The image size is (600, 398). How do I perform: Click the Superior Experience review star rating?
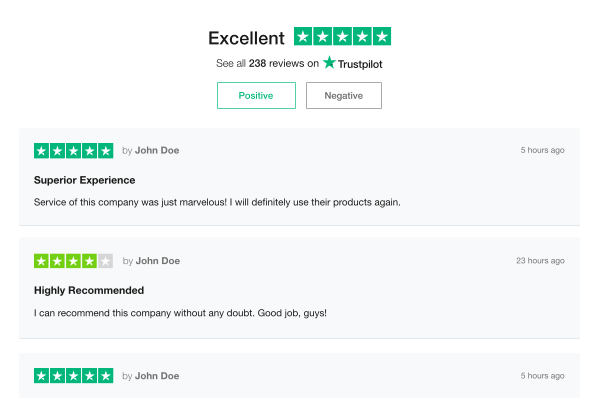point(73,150)
